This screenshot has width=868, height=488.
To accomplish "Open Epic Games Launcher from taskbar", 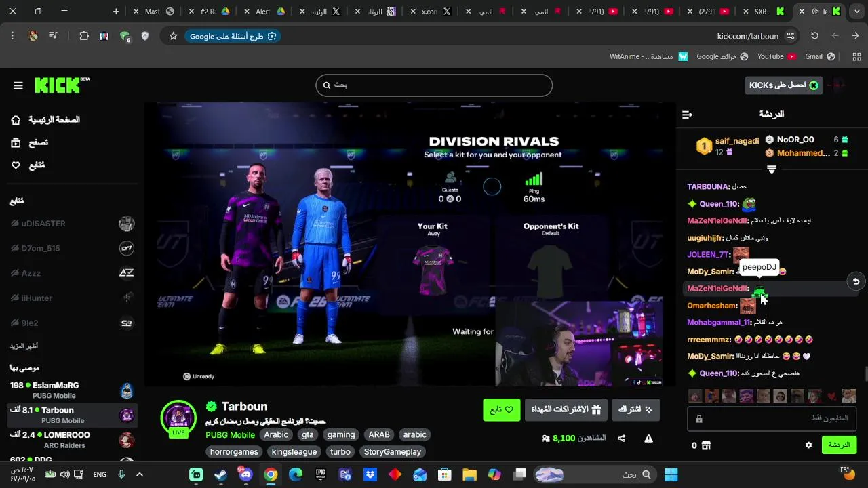I will tap(320, 474).
